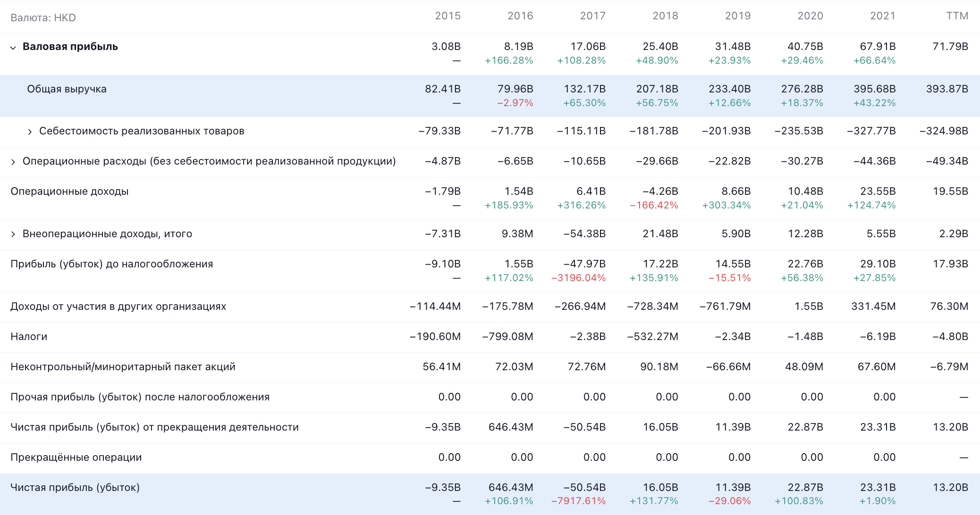The height and width of the screenshot is (515, 980).
Task: Click the TTM column header
Action: 957,16
